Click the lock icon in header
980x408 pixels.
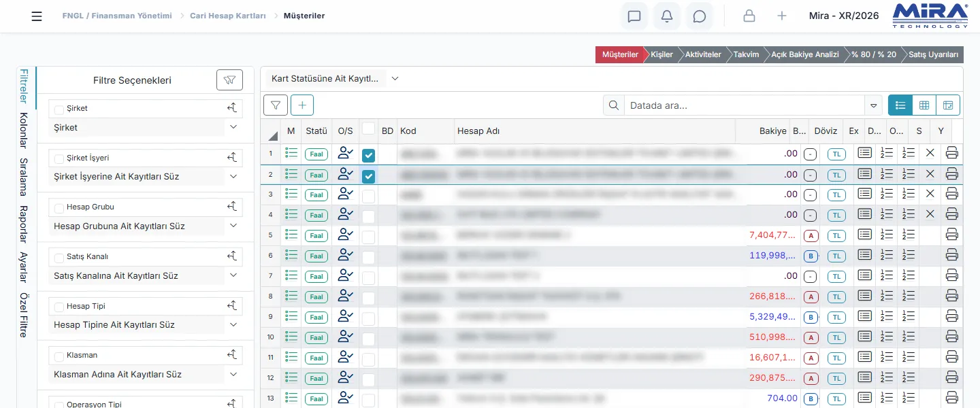(x=749, y=16)
